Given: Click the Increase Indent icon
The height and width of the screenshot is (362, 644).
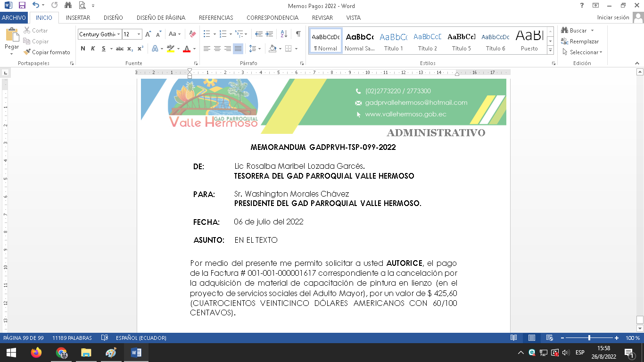Looking at the screenshot, I should 269,34.
